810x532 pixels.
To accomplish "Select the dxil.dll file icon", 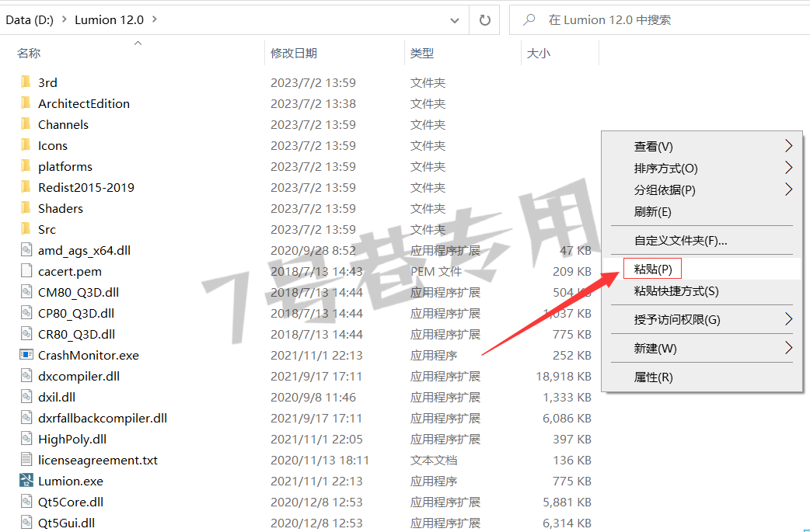I will (26, 397).
